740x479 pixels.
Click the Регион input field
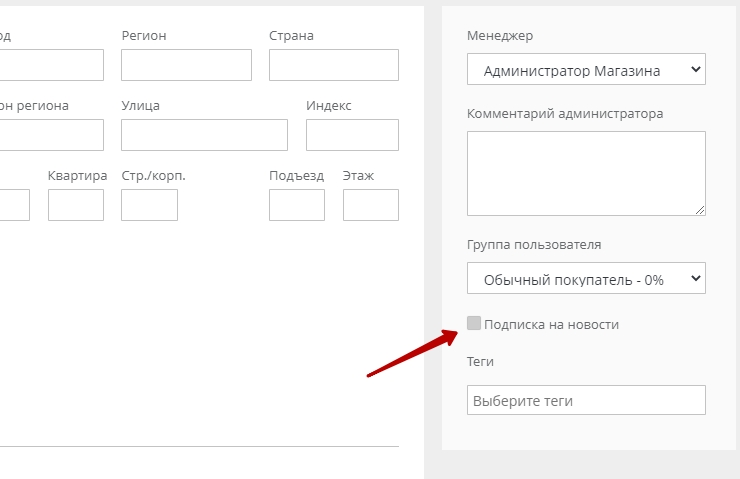[x=186, y=65]
